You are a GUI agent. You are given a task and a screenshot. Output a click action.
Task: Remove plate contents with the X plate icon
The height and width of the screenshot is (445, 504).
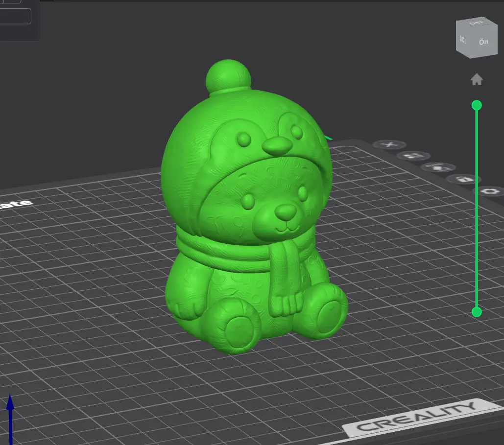(389, 144)
